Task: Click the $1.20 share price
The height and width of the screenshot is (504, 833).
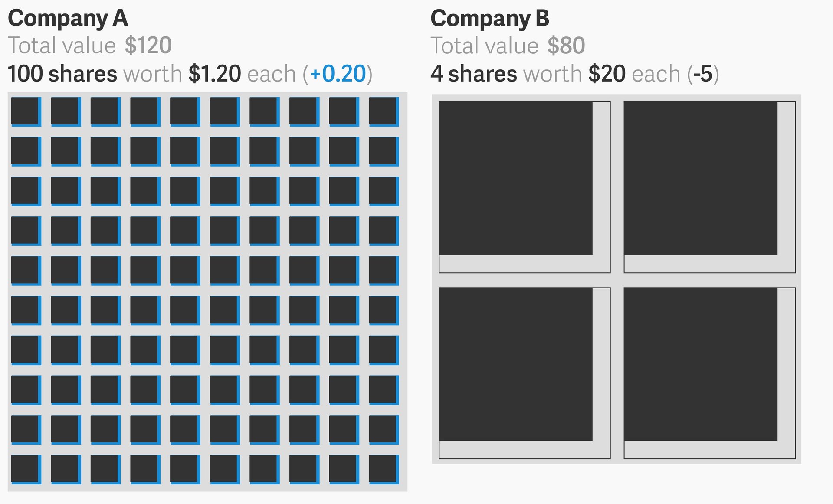Action: click(215, 73)
